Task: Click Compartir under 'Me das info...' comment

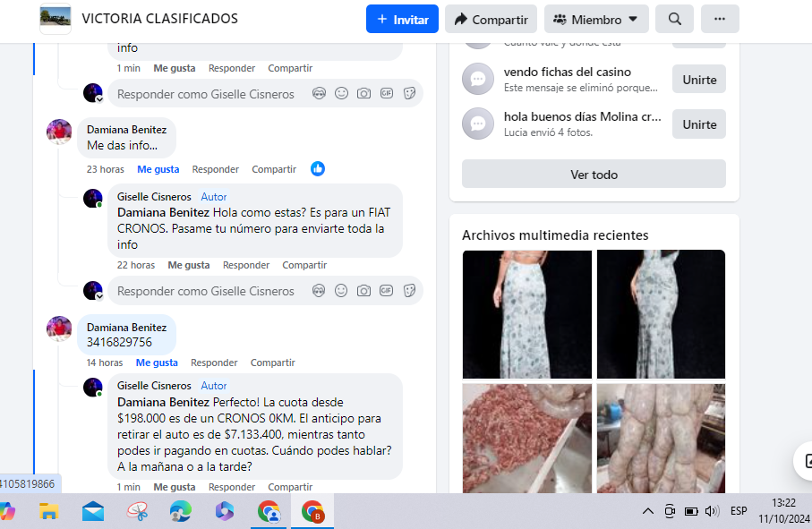Action: tap(274, 169)
